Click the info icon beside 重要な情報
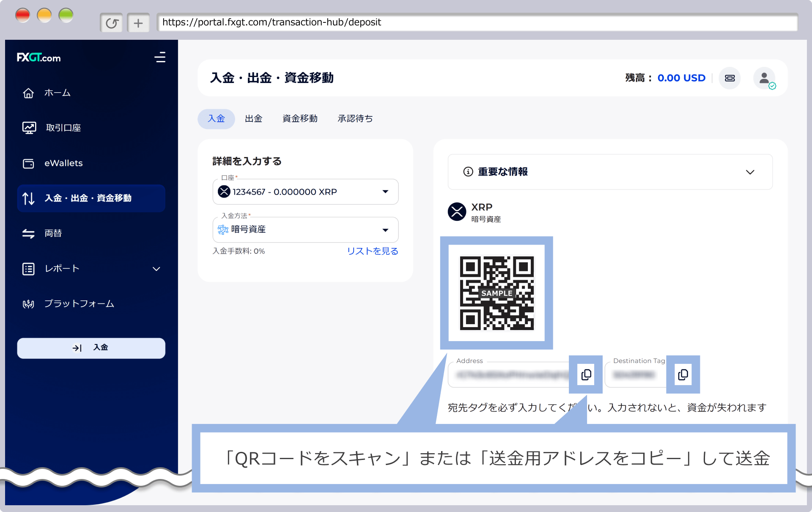The height and width of the screenshot is (512, 812). pyautogui.click(x=468, y=171)
